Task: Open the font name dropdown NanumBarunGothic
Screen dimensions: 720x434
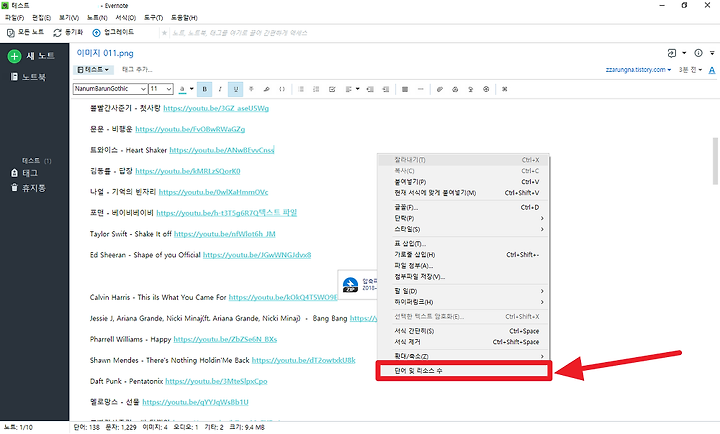Action: coord(110,89)
